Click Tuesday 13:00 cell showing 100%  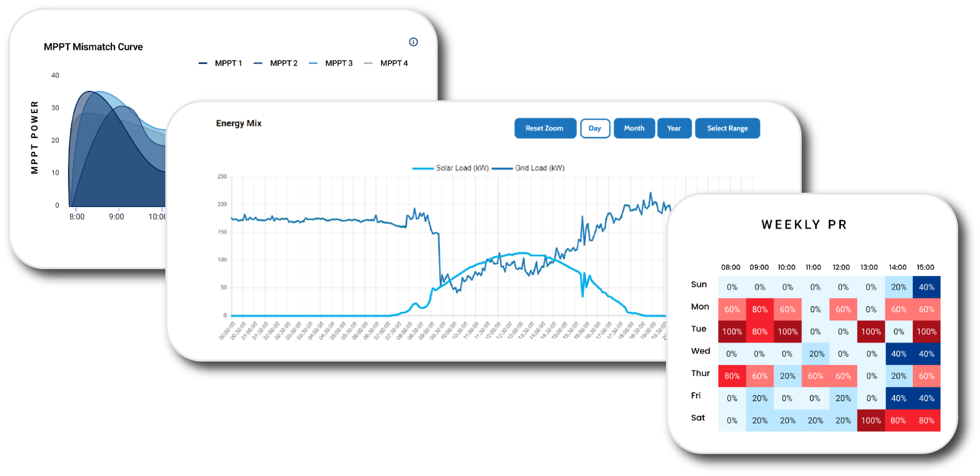(x=870, y=332)
